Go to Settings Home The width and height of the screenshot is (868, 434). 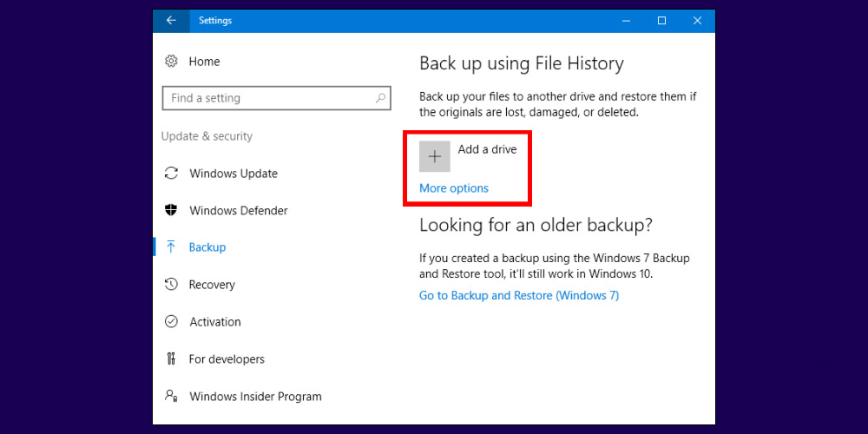[x=204, y=62]
